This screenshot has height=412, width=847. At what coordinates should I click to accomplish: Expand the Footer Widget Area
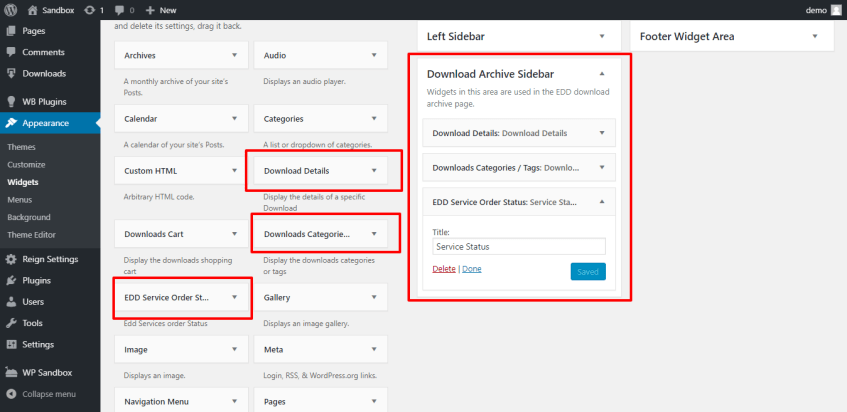click(x=816, y=36)
